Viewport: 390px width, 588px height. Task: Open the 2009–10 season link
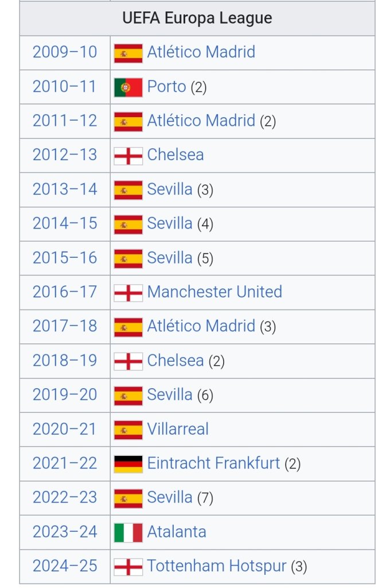tap(65, 52)
